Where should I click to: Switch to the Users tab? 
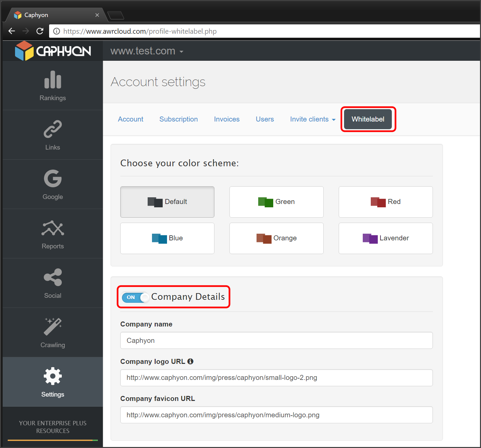click(x=265, y=119)
